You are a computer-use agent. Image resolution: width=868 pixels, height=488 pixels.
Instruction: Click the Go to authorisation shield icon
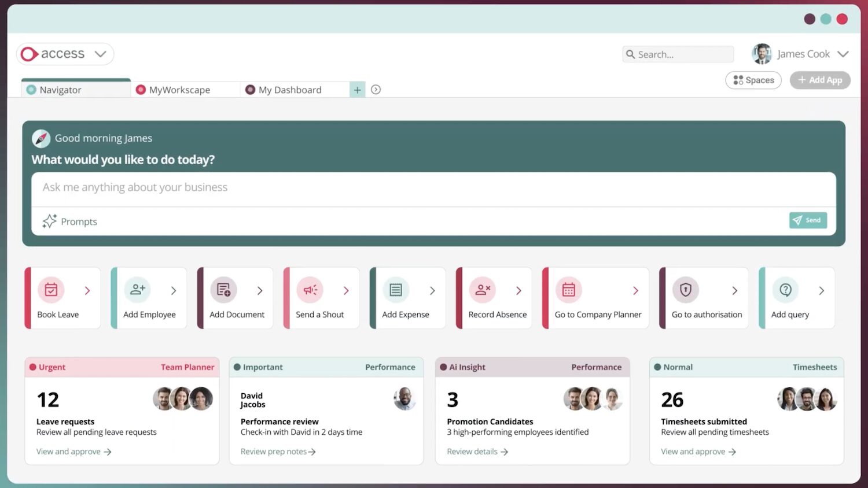point(686,290)
